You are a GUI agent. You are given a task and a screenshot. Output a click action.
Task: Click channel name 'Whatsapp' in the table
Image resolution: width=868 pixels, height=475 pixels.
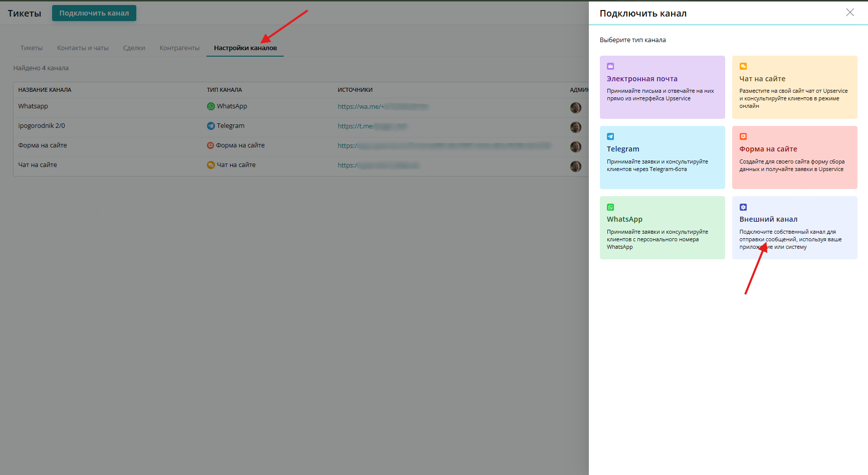[33, 106]
